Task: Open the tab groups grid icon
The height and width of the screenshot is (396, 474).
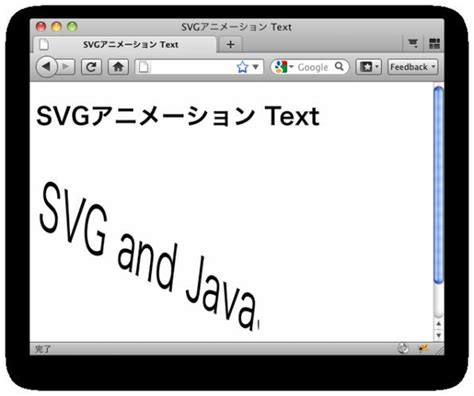Action: click(x=434, y=43)
